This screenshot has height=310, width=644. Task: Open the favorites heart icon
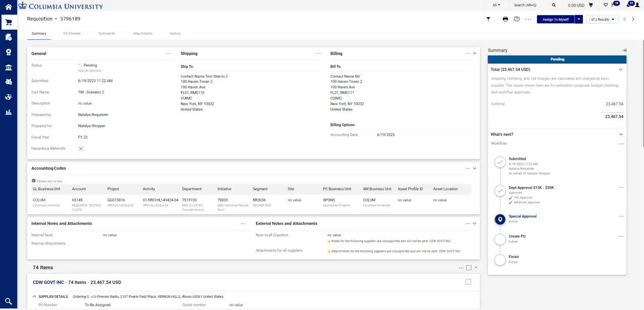[x=606, y=5]
